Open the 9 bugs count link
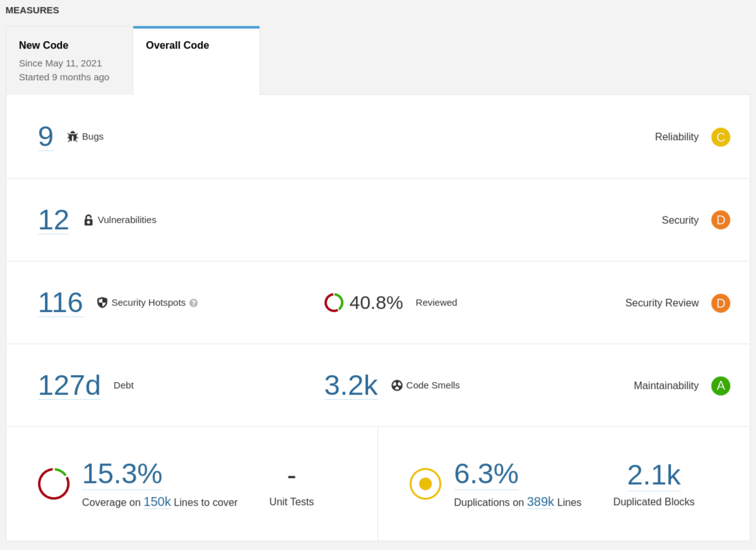 (45, 136)
